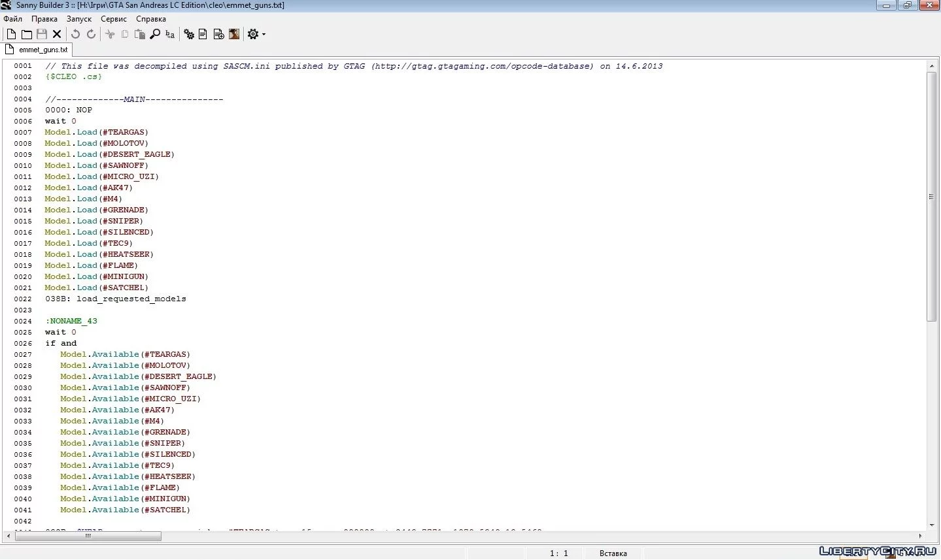Image resolution: width=941 pixels, height=560 pixels.
Task: Expand the gear options dropdown arrow
Action: (x=264, y=35)
